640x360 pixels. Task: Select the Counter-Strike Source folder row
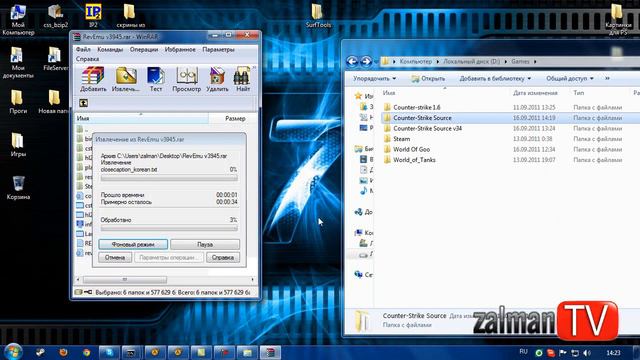[x=510, y=118]
